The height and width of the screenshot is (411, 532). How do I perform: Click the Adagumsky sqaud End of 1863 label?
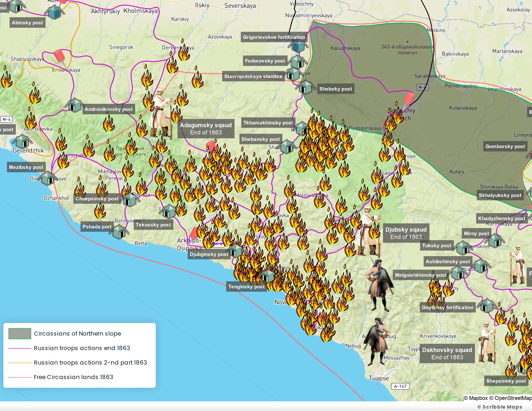click(206, 129)
